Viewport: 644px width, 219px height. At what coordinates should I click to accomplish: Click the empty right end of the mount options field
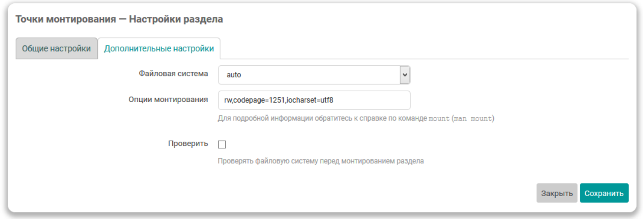pos(382,101)
